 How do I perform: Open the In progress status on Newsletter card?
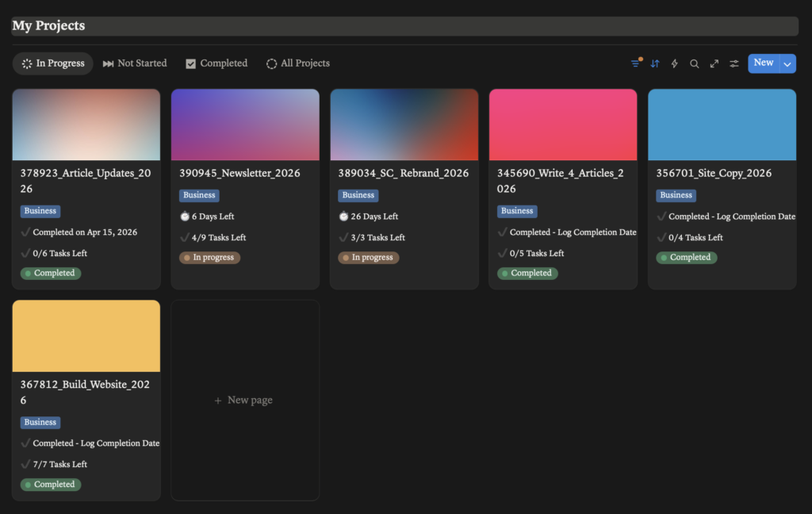(209, 258)
